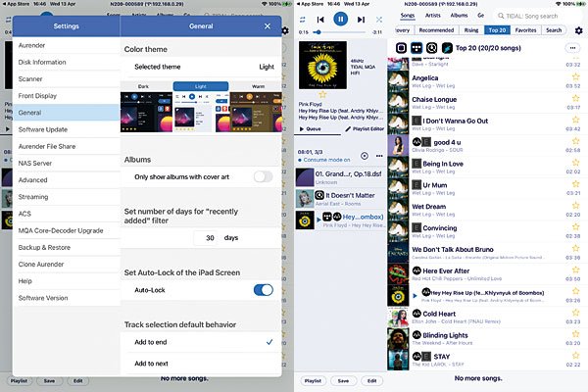Skip to previous track in right player
Screen dimensions: 588x392
[x=320, y=20]
